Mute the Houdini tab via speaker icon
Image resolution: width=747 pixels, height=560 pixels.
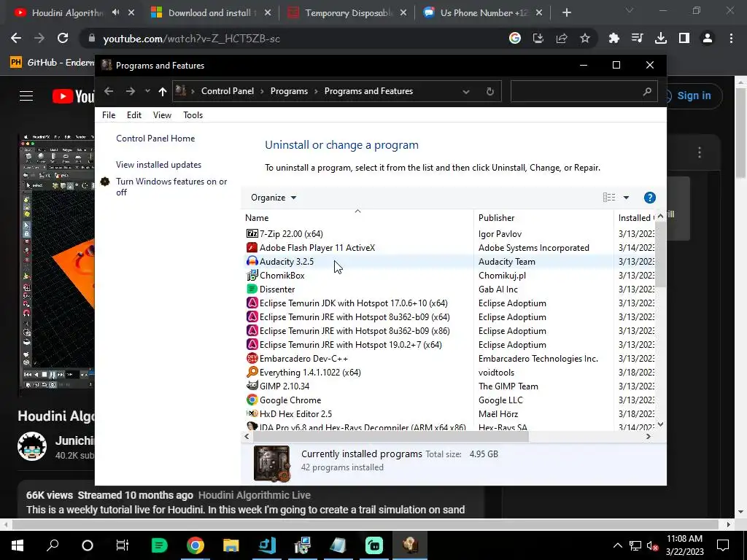pyautogui.click(x=116, y=12)
